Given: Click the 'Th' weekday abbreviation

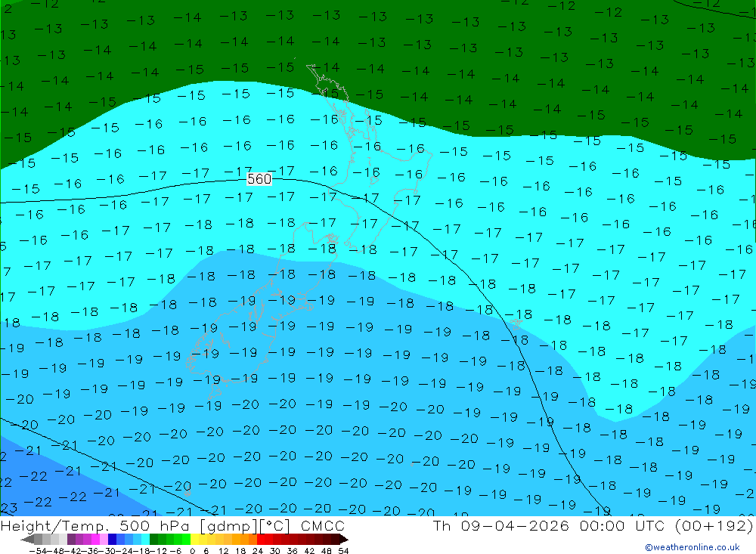Looking at the screenshot, I should 442,525.
